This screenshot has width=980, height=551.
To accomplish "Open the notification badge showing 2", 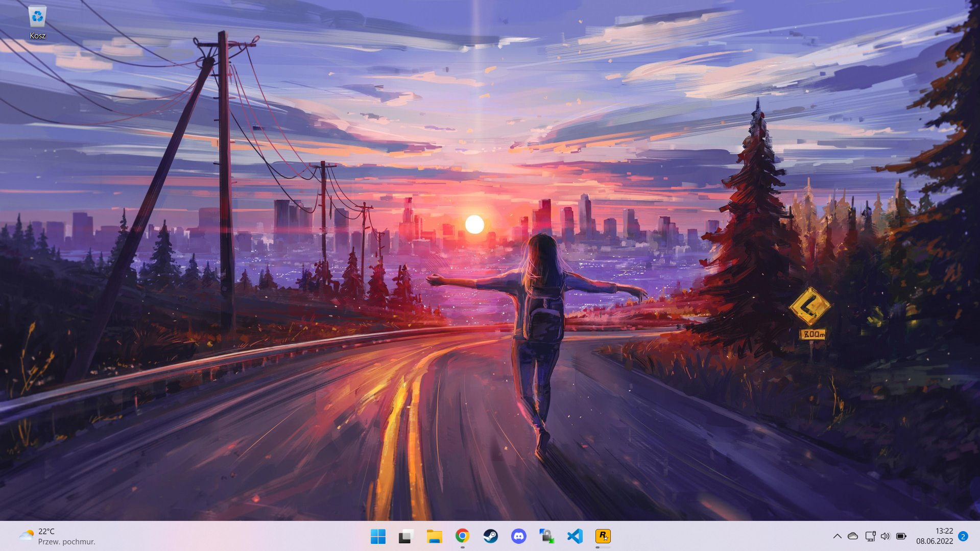I will pyautogui.click(x=963, y=536).
